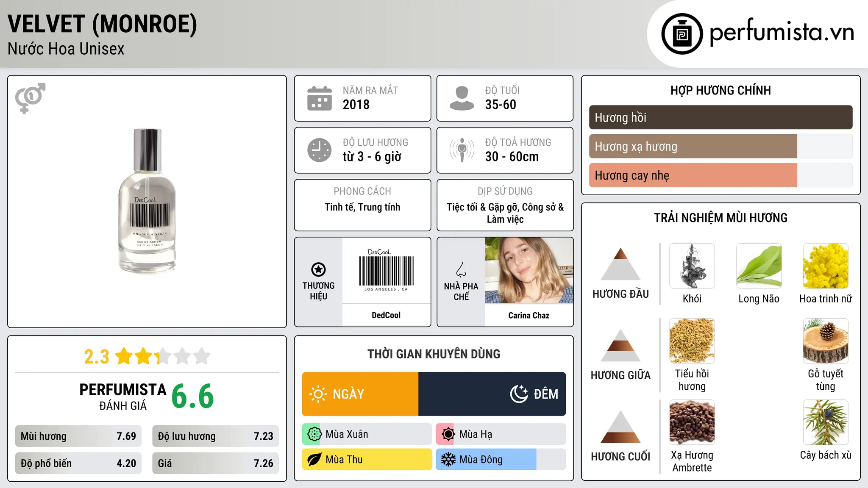Viewport: 868px width, 488px height.
Task: Open the Tiểu hồi hương fennel image
Action: [x=692, y=341]
